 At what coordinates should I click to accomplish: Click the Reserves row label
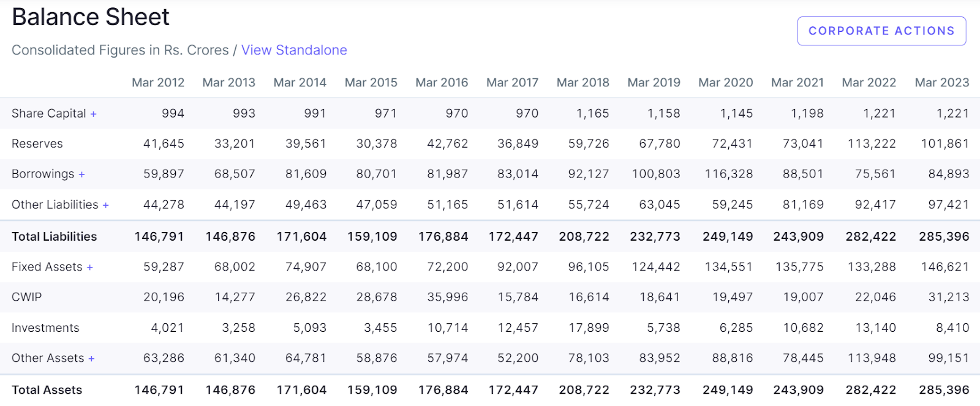click(x=37, y=144)
